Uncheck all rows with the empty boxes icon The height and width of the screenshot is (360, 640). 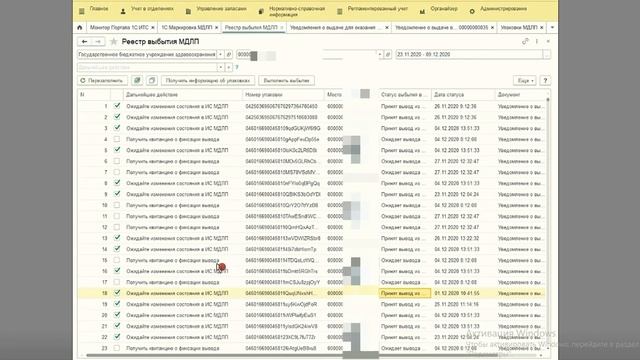point(152,80)
